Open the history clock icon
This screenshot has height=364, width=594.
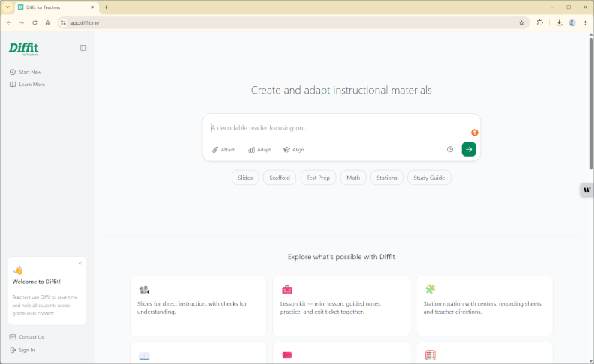pyautogui.click(x=450, y=149)
